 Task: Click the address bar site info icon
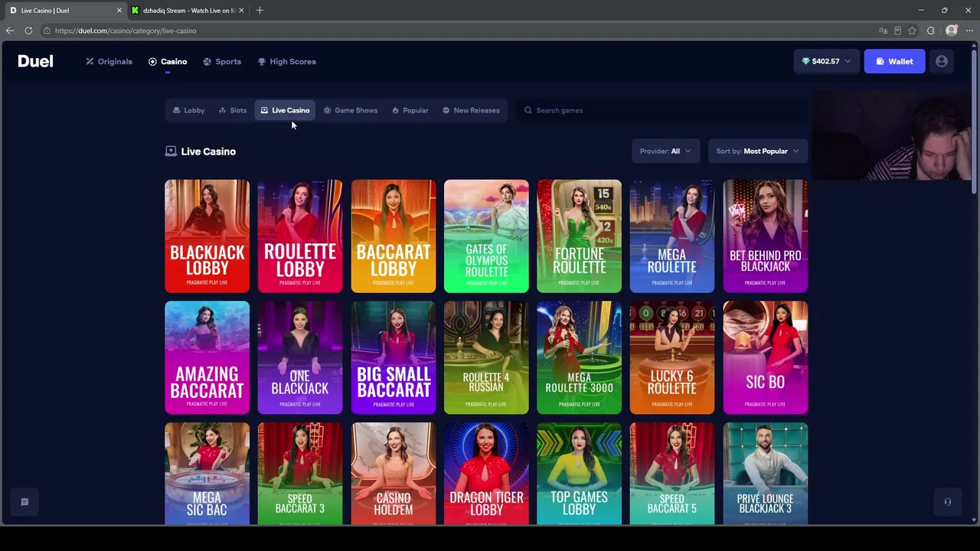tap(47, 31)
